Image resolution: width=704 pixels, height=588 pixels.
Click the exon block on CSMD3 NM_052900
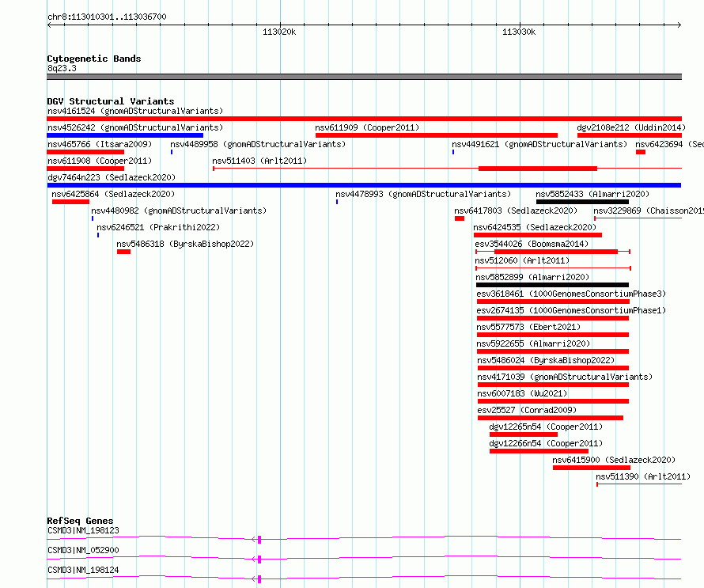[x=259, y=560]
